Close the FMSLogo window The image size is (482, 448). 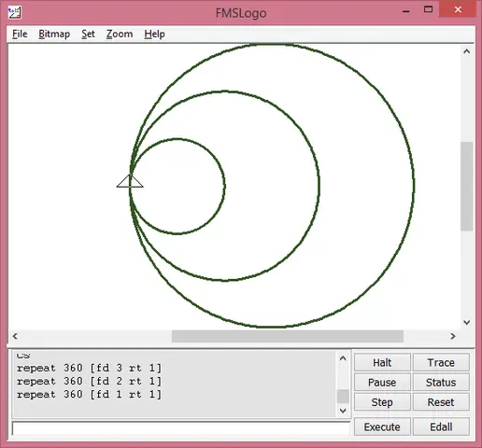click(x=458, y=9)
